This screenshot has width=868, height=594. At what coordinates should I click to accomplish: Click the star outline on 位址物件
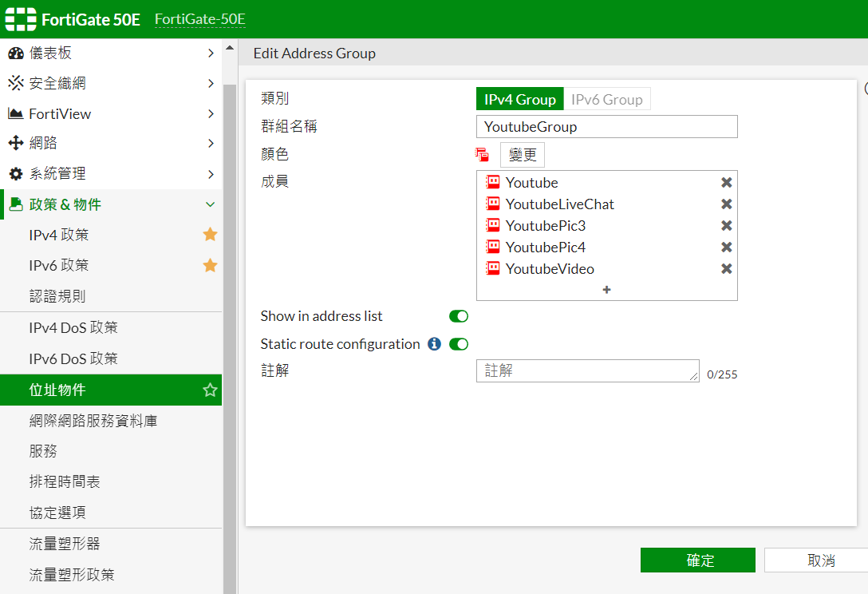(210, 390)
